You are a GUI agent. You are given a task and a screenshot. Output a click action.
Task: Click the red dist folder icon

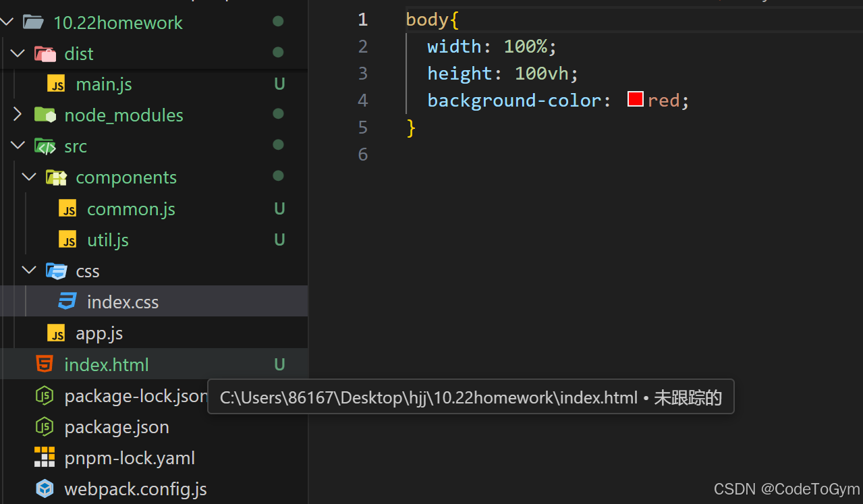click(45, 54)
